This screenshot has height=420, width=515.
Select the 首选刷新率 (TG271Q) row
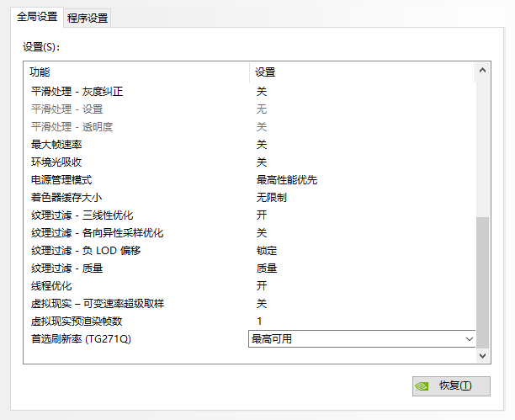(250, 339)
